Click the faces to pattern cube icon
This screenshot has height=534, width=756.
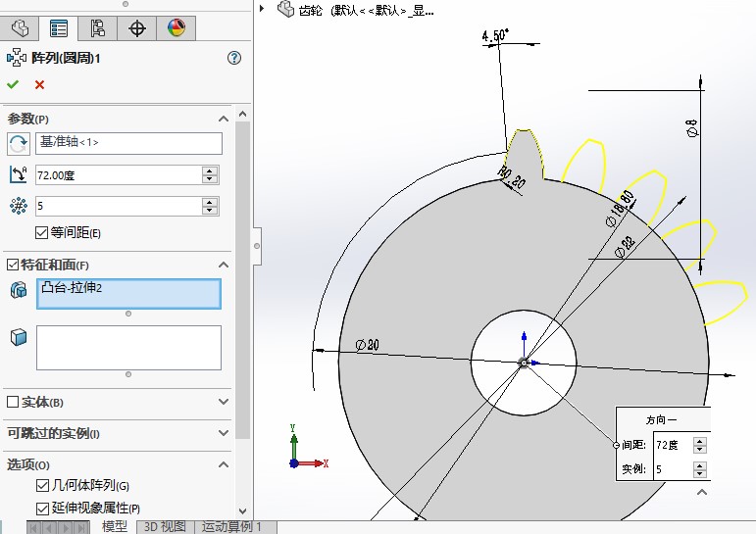click(19, 337)
